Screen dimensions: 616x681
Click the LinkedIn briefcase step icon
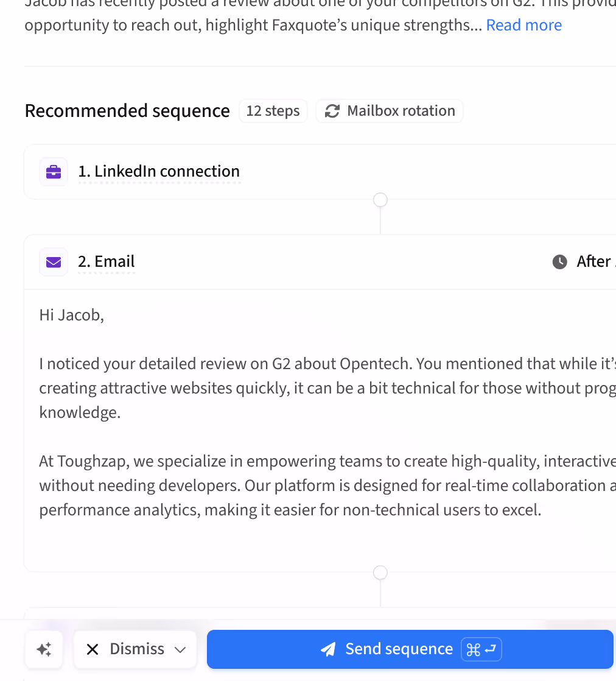pyautogui.click(x=54, y=172)
